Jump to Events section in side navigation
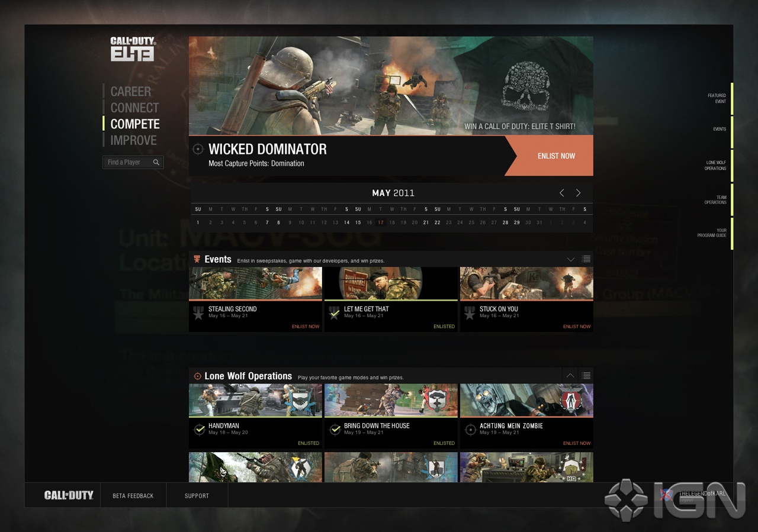This screenshot has width=758, height=532. [x=720, y=129]
